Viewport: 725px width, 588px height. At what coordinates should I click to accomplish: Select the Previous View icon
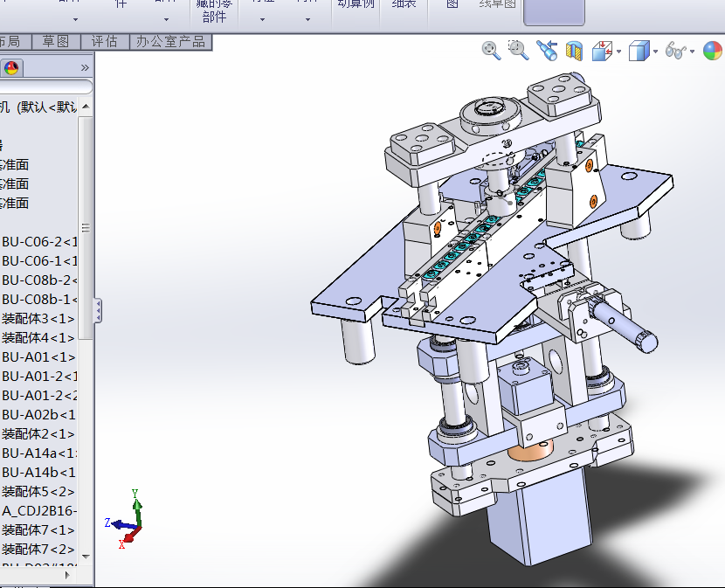click(x=547, y=51)
